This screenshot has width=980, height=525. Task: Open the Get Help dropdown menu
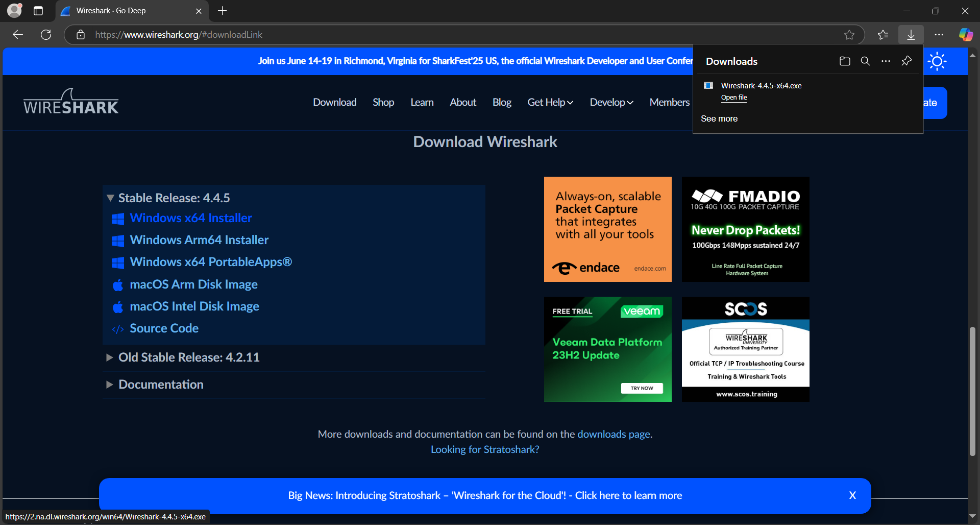[x=550, y=102]
